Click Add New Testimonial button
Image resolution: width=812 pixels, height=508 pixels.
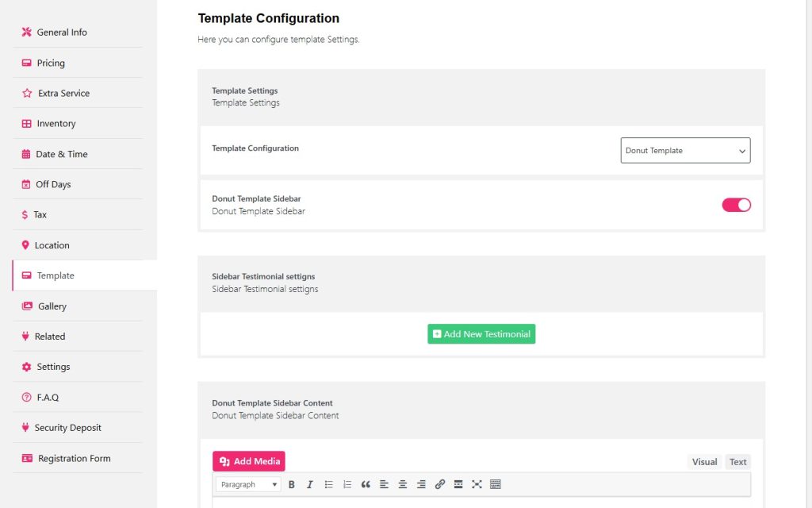coord(481,334)
